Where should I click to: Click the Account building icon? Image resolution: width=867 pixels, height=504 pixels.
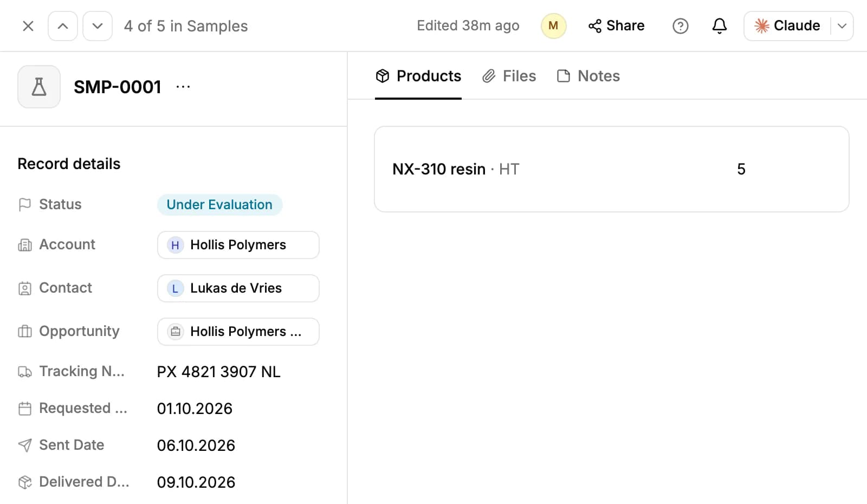pyautogui.click(x=25, y=245)
